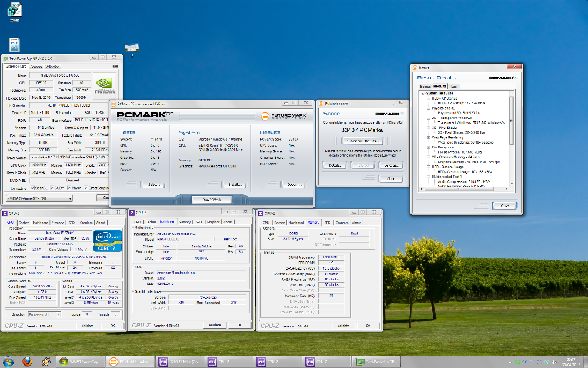Click the Run PCMark button
Viewport: 588px width, 368px height.
pyautogui.click(x=212, y=200)
